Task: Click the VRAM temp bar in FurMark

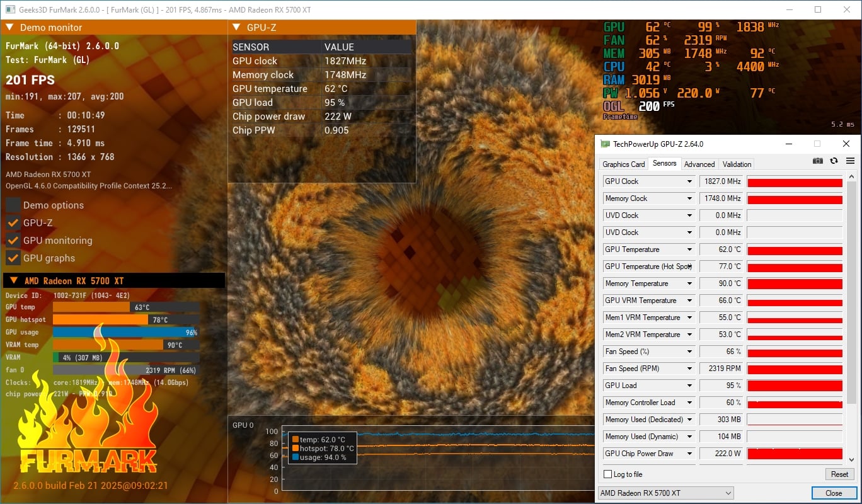Action: tap(126, 345)
